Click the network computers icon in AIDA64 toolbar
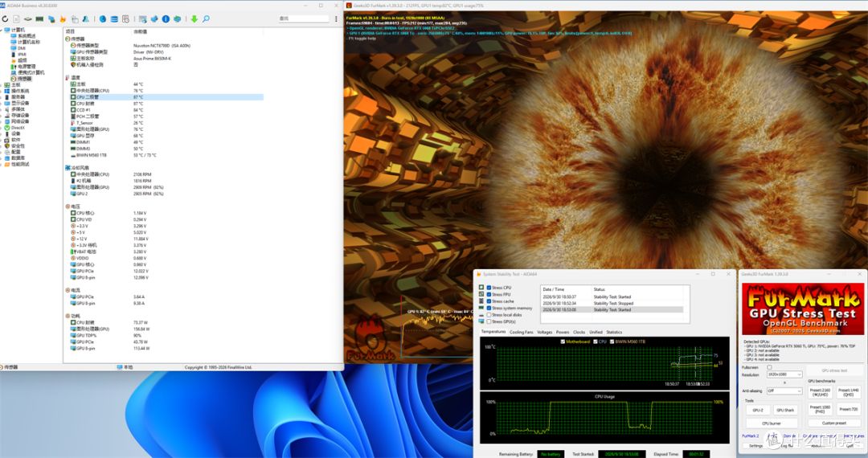 point(51,18)
